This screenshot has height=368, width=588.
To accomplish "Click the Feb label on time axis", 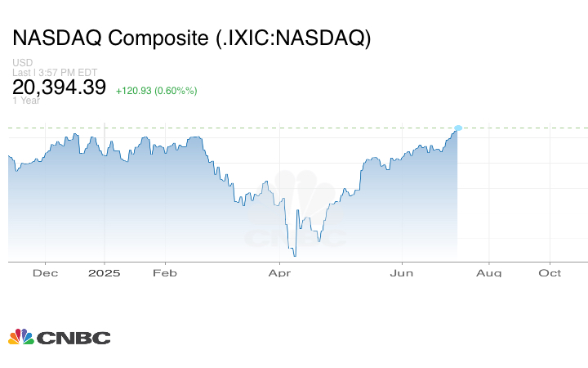I will tap(166, 273).
